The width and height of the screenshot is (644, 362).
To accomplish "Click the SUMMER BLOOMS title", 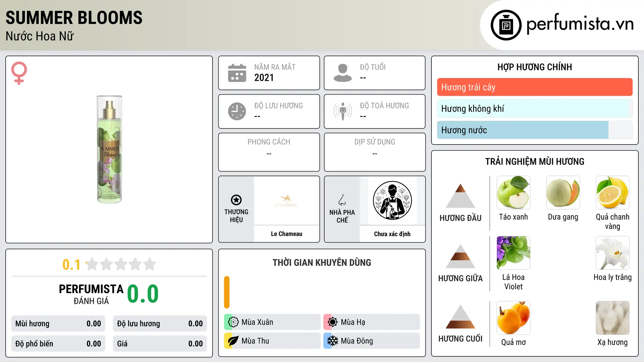I will [x=74, y=18].
